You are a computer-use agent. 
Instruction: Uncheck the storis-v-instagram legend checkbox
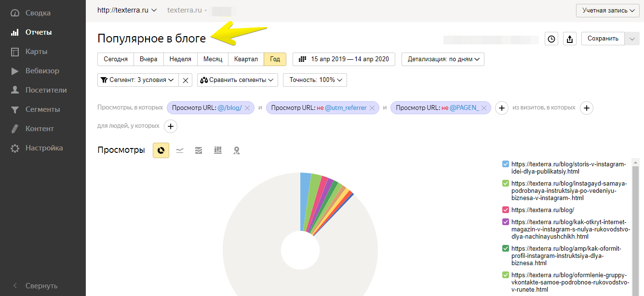coord(506,164)
